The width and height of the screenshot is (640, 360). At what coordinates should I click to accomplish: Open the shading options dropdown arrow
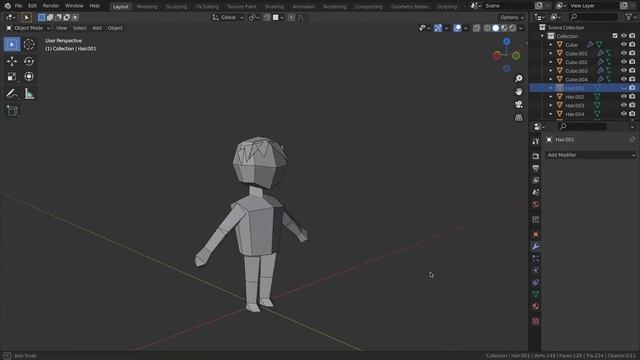521,28
